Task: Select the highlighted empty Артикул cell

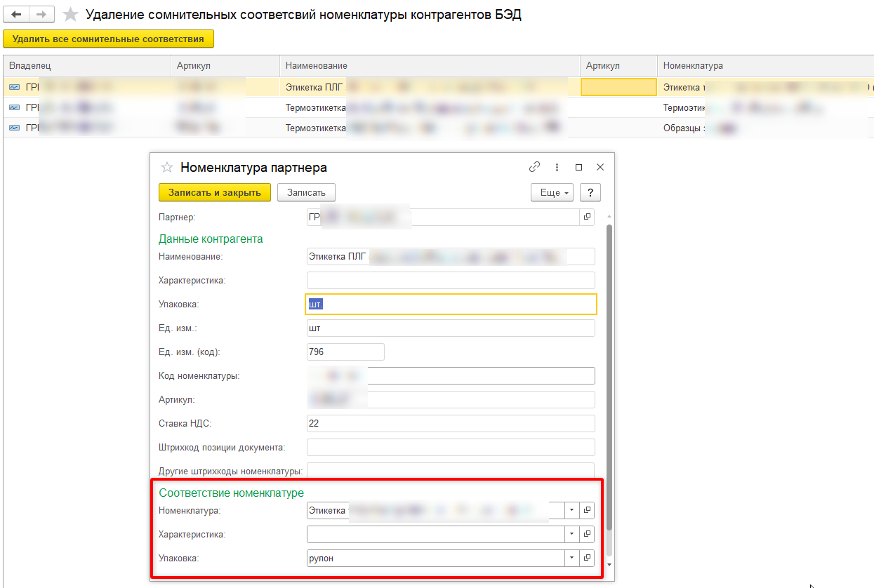Action: click(x=618, y=87)
